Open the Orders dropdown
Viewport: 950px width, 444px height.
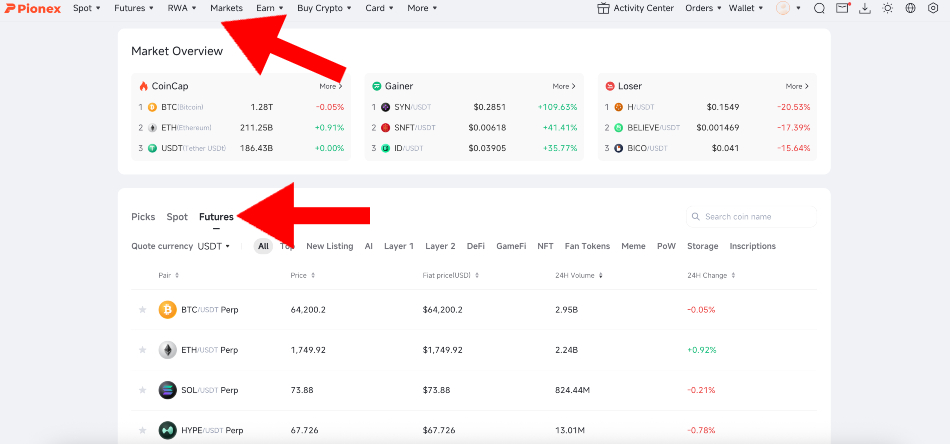coord(703,8)
